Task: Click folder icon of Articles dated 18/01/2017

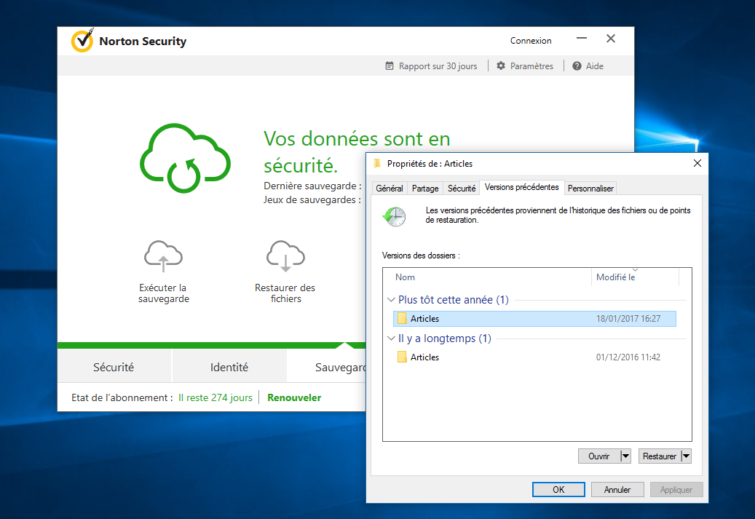Action: click(x=402, y=318)
